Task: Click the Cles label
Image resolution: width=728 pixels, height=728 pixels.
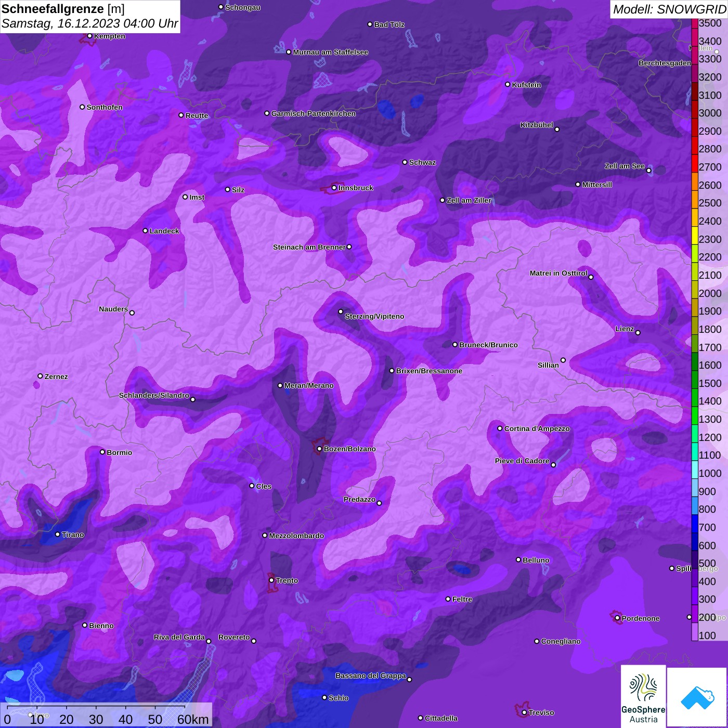Action: tap(264, 486)
